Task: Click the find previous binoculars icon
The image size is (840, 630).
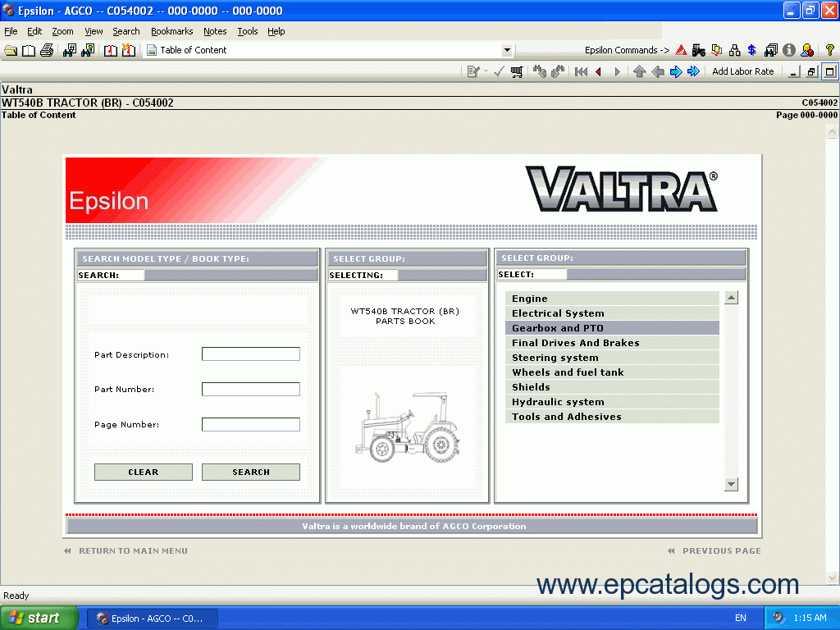Action: 540,71
